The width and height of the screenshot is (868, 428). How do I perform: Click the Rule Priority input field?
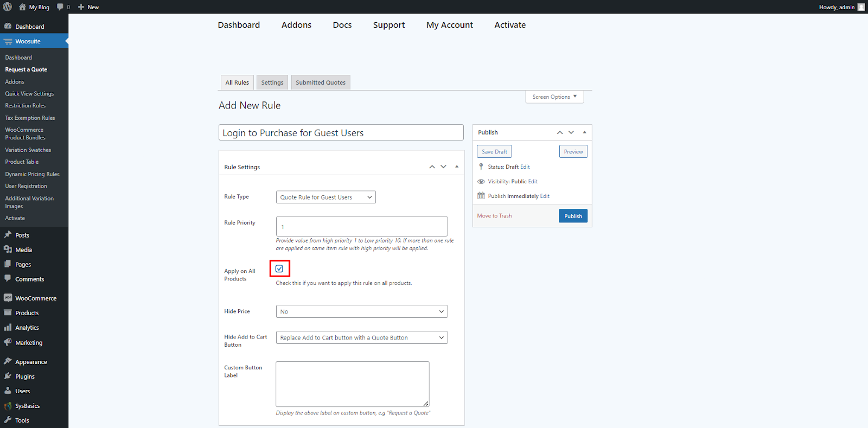[362, 226]
